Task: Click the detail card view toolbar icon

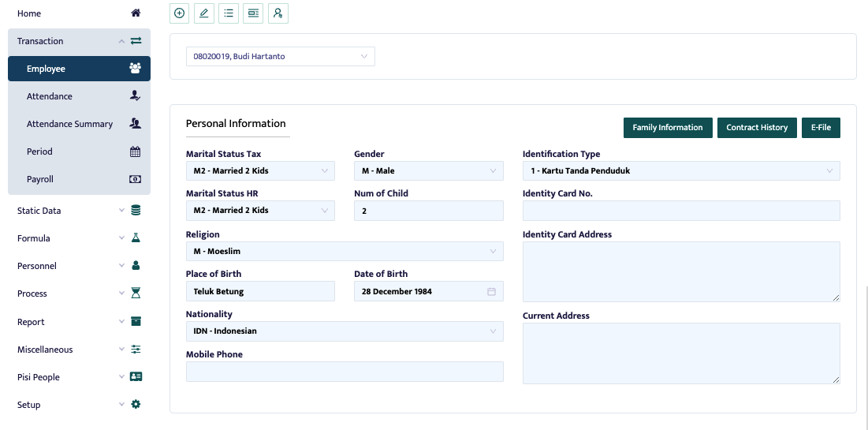Action: (253, 13)
